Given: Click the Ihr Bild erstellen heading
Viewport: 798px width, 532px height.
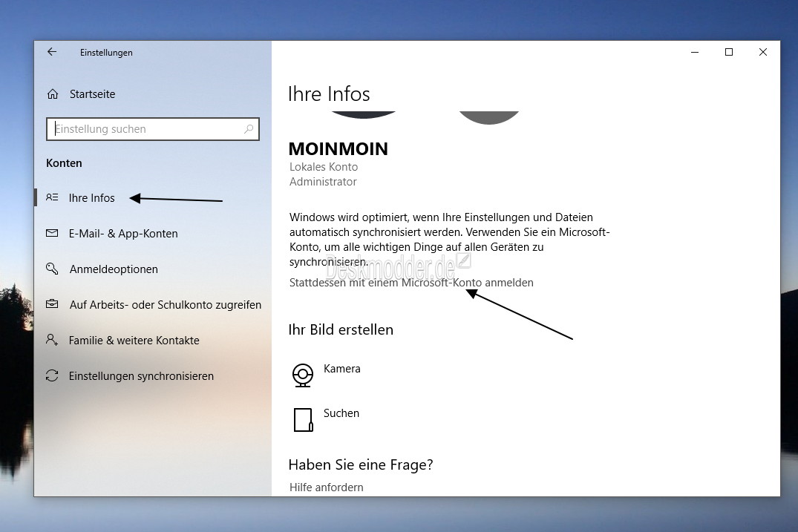Looking at the screenshot, I should 341,329.
